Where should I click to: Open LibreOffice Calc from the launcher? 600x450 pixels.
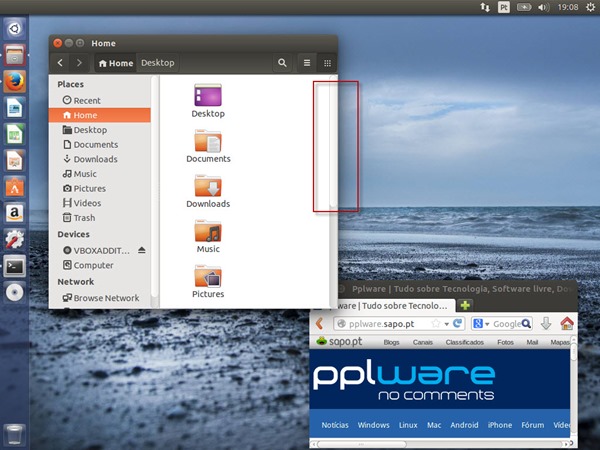click(x=15, y=134)
